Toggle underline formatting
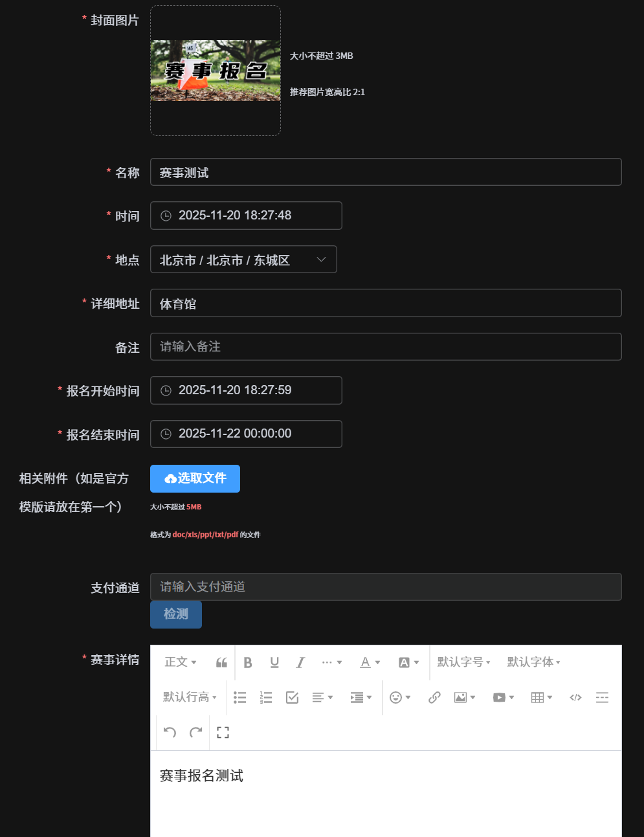 click(274, 662)
